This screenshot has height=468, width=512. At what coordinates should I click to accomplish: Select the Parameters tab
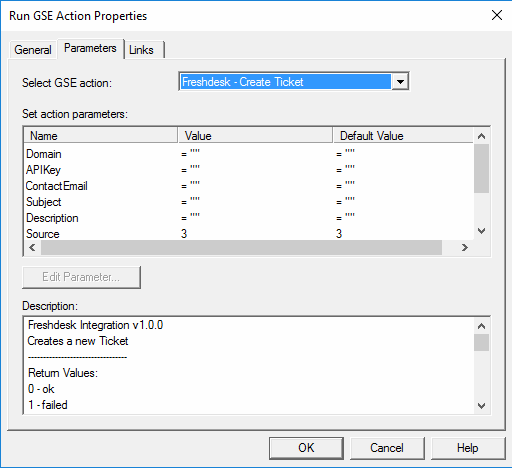[x=90, y=48]
